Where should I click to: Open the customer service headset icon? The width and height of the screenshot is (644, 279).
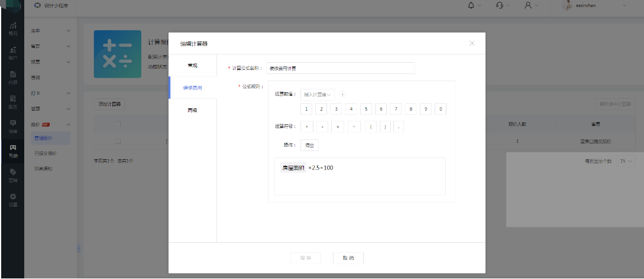click(500, 5)
